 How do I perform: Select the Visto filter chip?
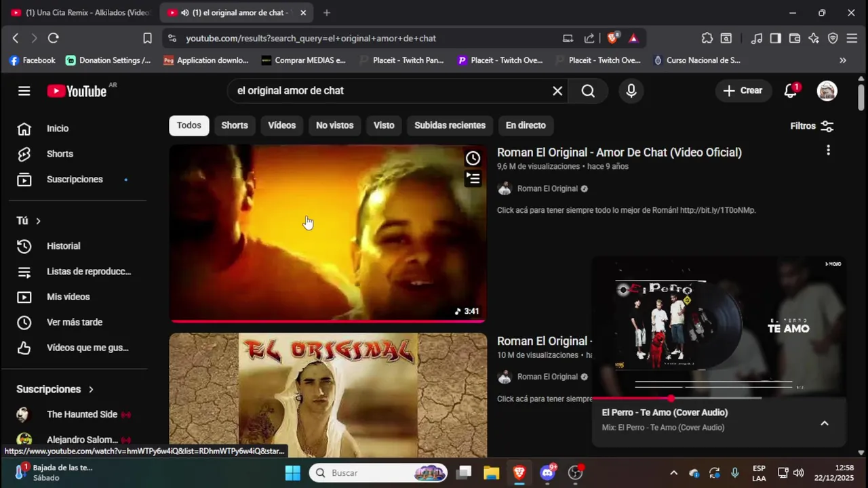[384, 125]
